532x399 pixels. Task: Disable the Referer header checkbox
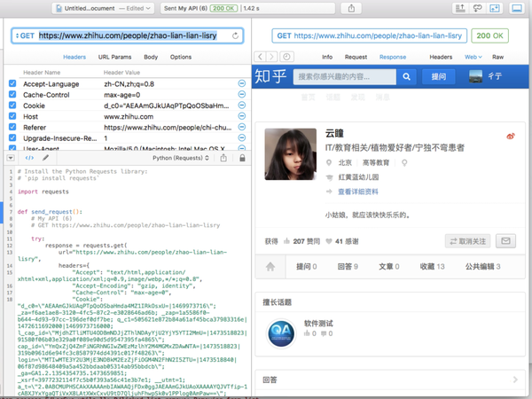tap(12, 128)
